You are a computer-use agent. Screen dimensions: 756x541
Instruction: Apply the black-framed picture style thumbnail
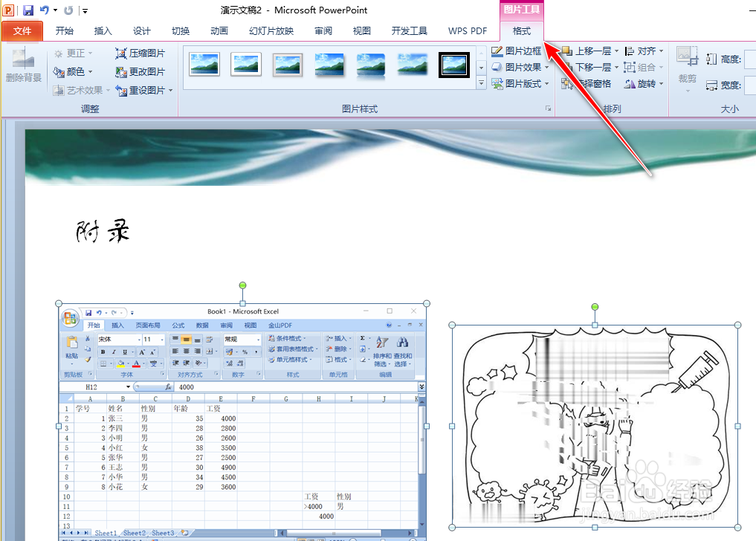(454, 65)
